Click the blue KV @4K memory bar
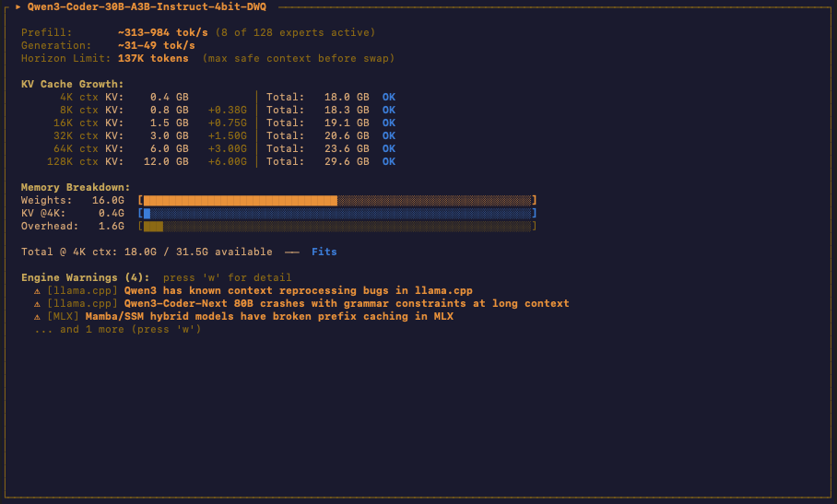 pyautogui.click(x=147, y=213)
